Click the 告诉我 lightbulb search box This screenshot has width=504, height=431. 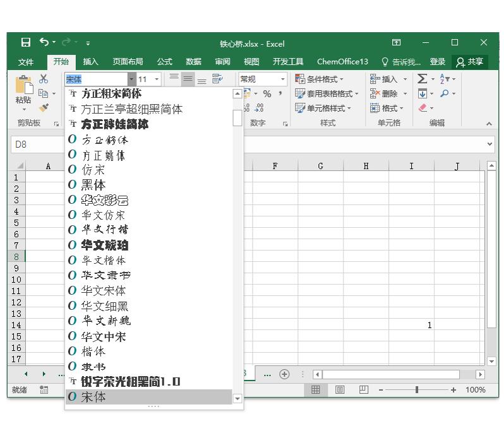pos(400,62)
